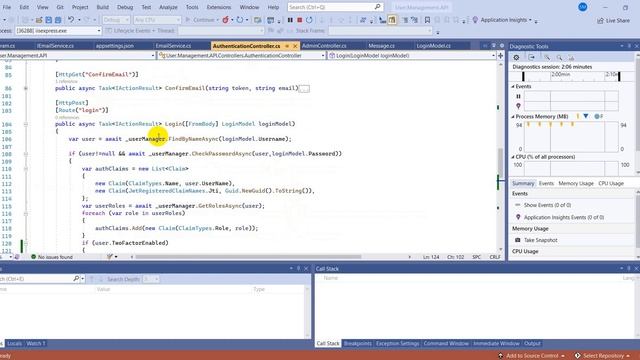Click the Live Share button
The height and width of the screenshot is (360, 640).
click(x=613, y=20)
